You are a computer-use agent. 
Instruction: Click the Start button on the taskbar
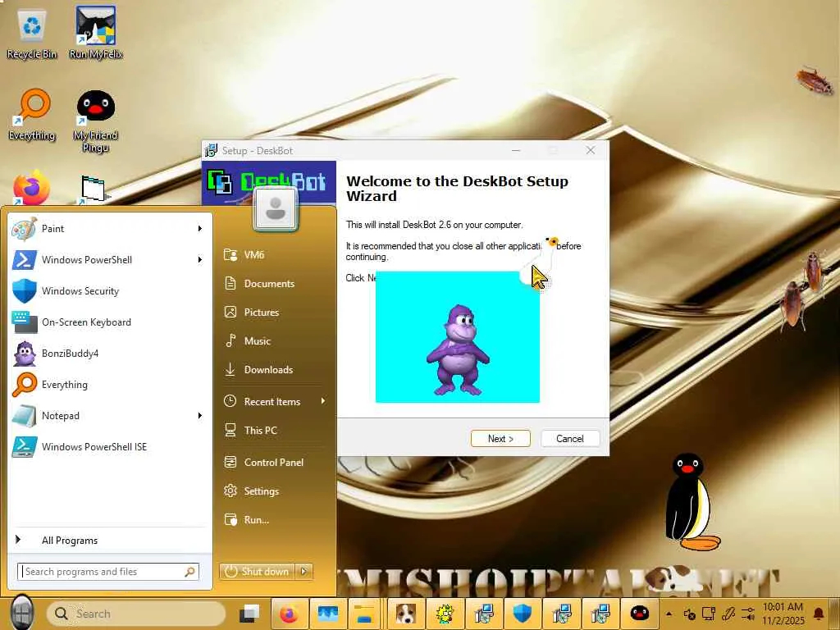(x=22, y=613)
